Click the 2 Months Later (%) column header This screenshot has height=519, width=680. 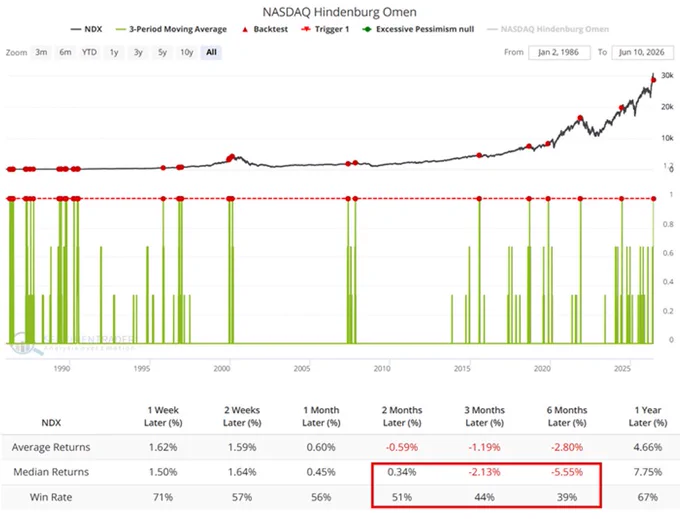pyautogui.click(x=402, y=416)
